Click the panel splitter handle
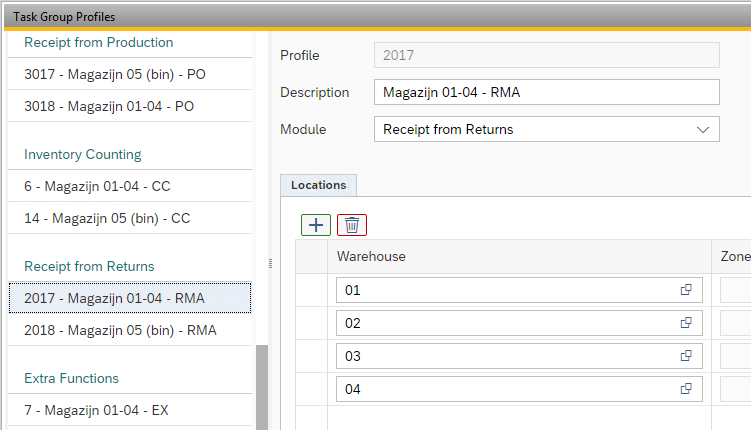 270,264
